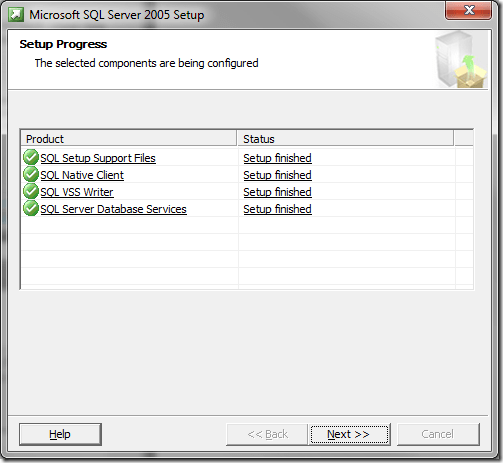View Setup finished status for SQL VSS Writer
Image resolution: width=503 pixels, height=463 pixels.
click(277, 192)
